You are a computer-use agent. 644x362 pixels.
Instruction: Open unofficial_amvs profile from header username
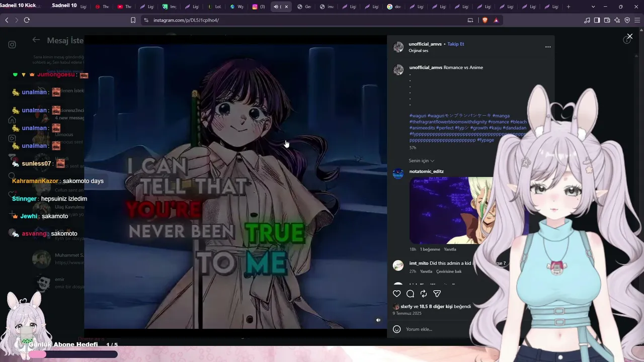(425, 44)
